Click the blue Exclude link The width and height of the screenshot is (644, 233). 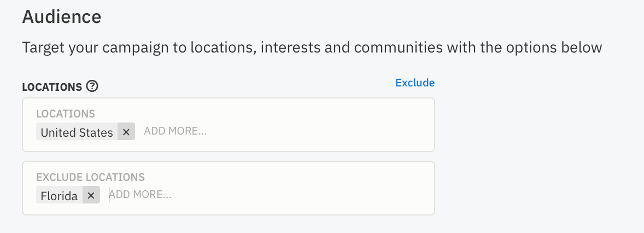point(415,83)
